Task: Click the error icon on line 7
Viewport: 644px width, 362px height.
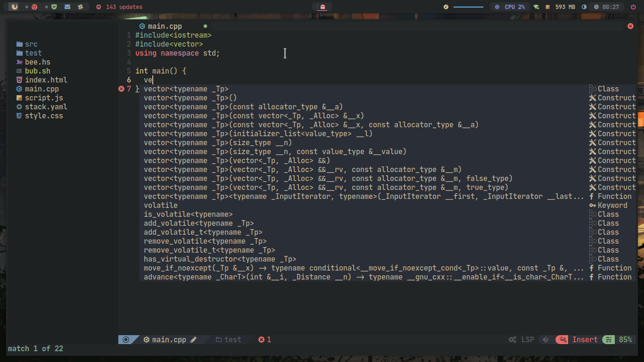Action: pos(121,89)
